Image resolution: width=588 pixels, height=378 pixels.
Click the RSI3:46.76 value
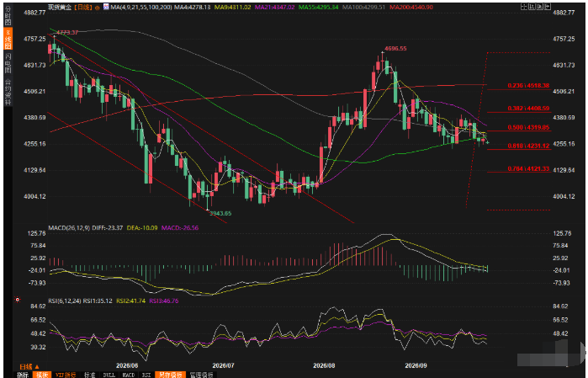tap(164, 301)
